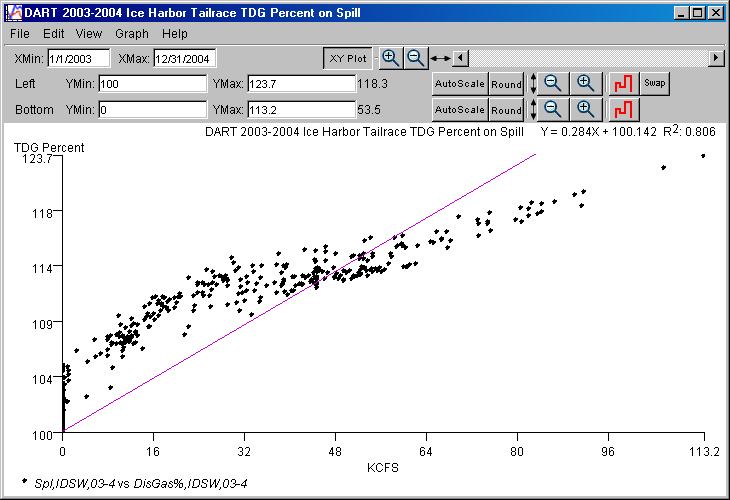Open the File menu

coord(20,34)
